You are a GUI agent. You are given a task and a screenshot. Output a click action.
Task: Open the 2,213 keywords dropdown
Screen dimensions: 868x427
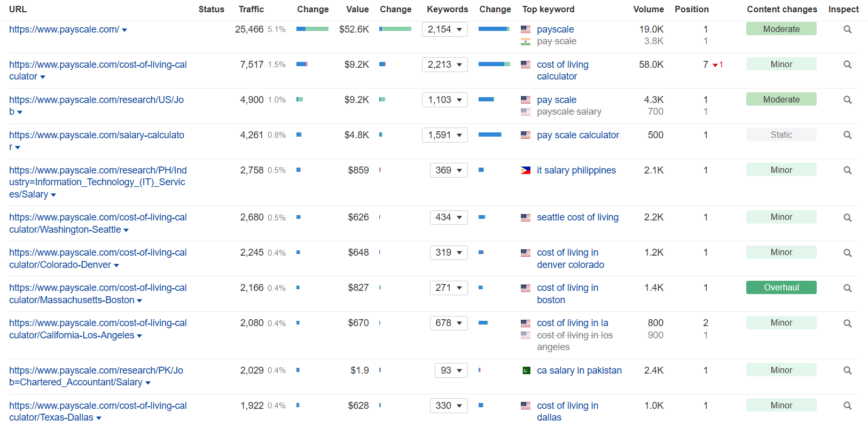tap(445, 65)
